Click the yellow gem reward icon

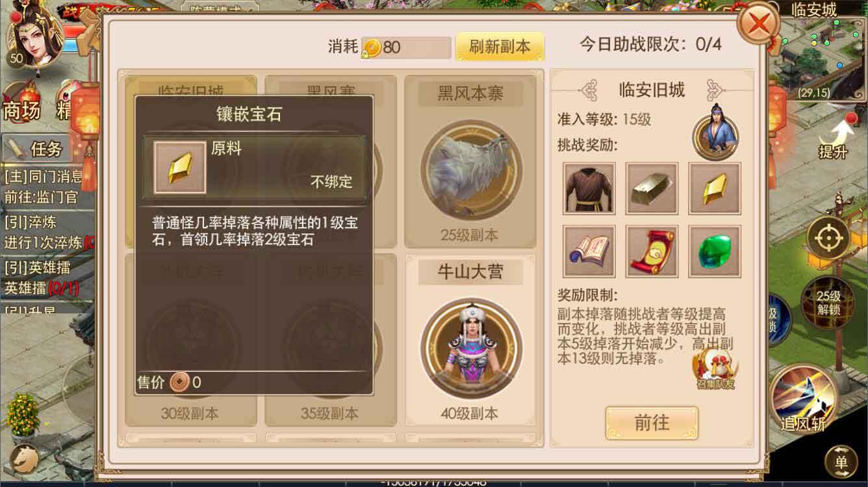coord(715,189)
